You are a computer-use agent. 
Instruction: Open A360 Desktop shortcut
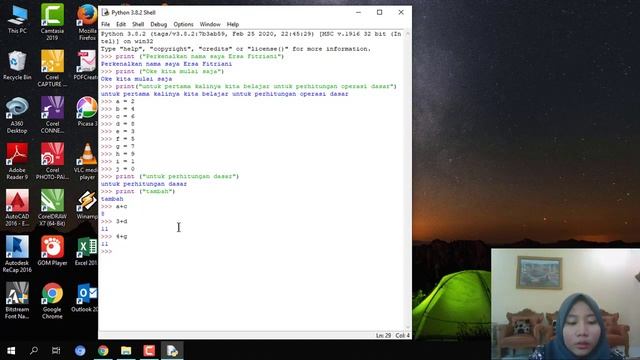coord(17,115)
